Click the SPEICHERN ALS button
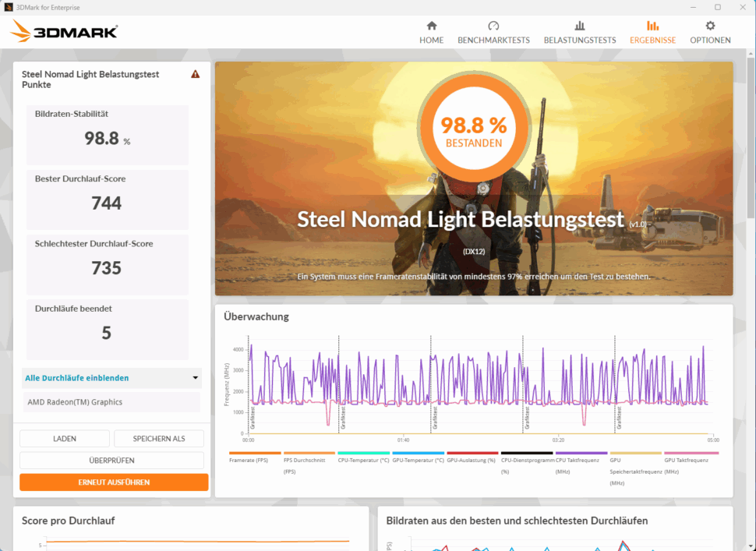 pyautogui.click(x=159, y=439)
